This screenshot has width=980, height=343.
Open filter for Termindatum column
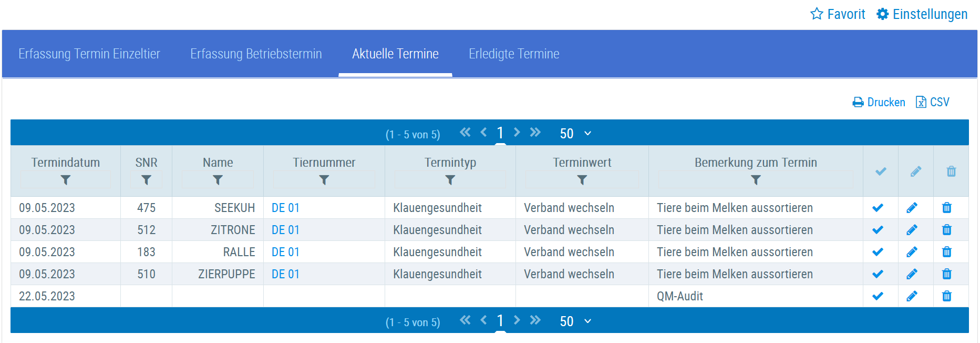click(65, 180)
